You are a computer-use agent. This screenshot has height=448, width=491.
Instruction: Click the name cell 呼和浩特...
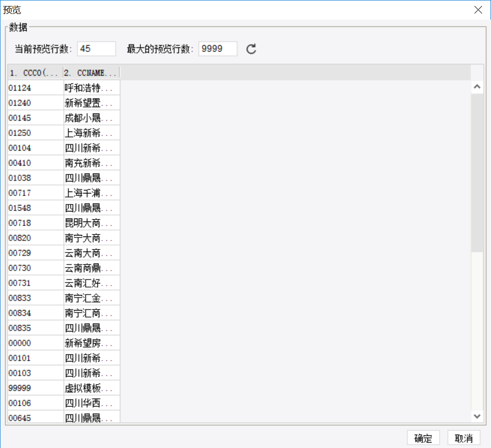(91, 88)
